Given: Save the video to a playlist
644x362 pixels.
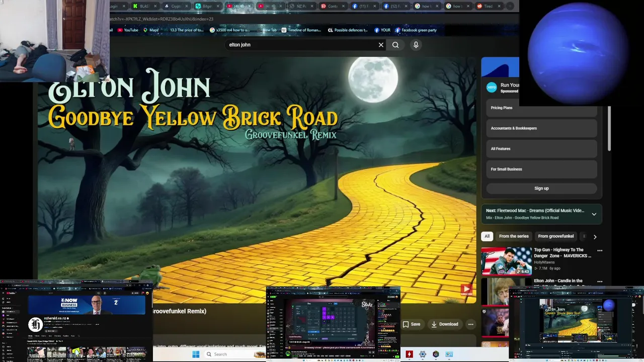Looking at the screenshot, I should [411, 324].
